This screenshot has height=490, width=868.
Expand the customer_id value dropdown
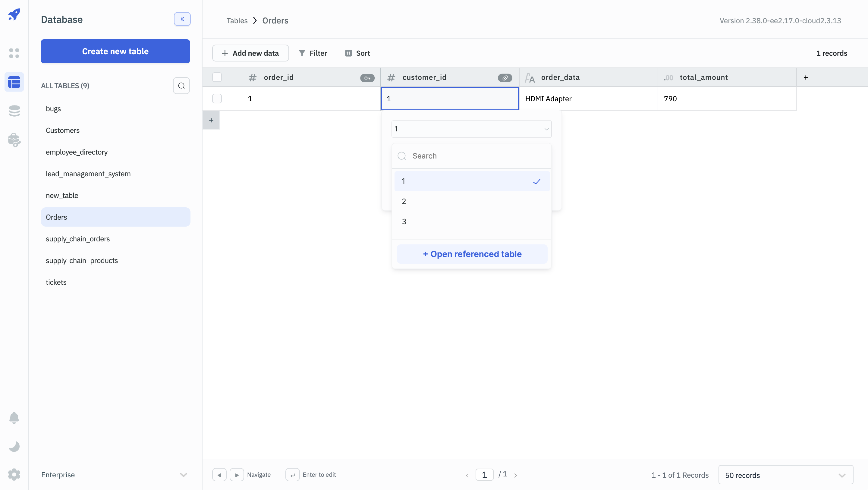click(546, 129)
